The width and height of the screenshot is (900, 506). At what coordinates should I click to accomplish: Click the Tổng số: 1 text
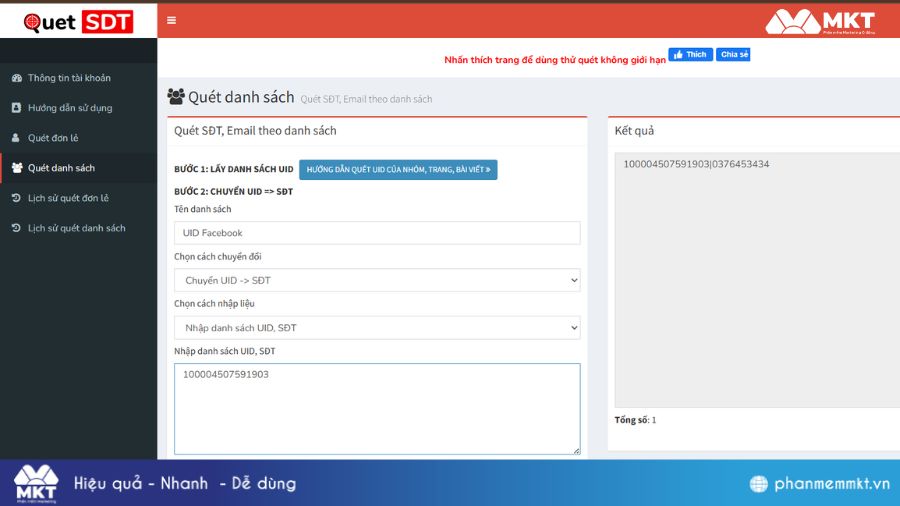(x=635, y=420)
